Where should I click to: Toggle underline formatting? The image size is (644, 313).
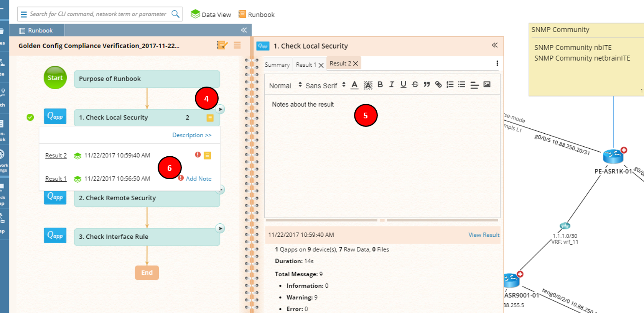403,85
